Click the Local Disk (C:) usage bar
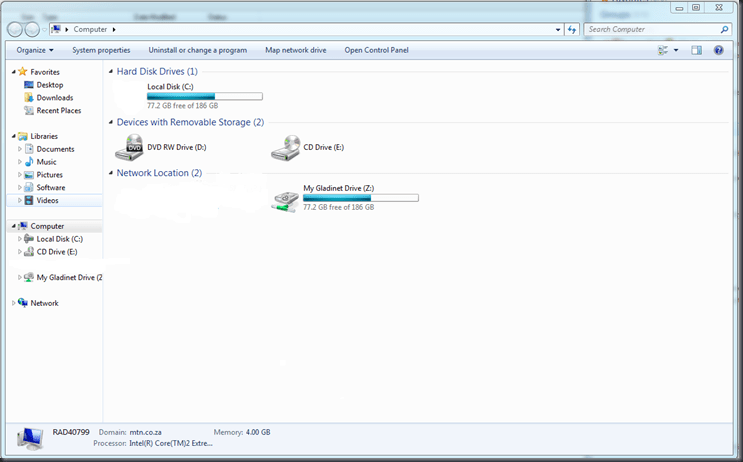Viewport: 743px width, 462px height. point(205,97)
